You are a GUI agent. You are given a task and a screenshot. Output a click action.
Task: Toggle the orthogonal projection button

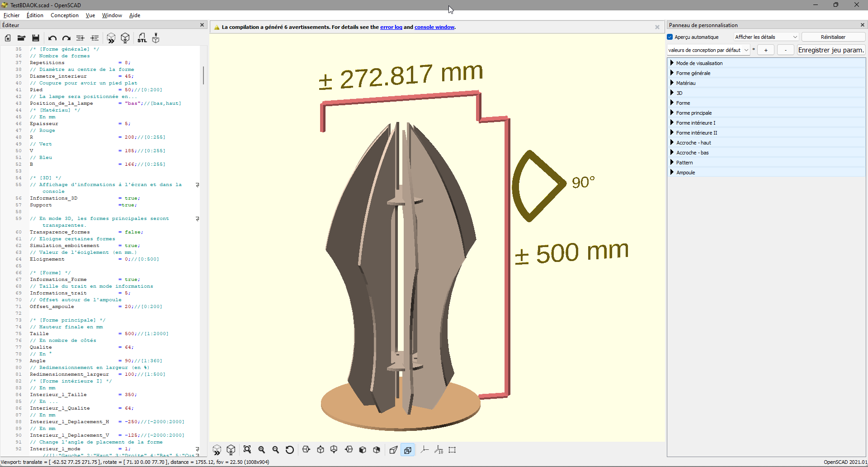pos(408,450)
